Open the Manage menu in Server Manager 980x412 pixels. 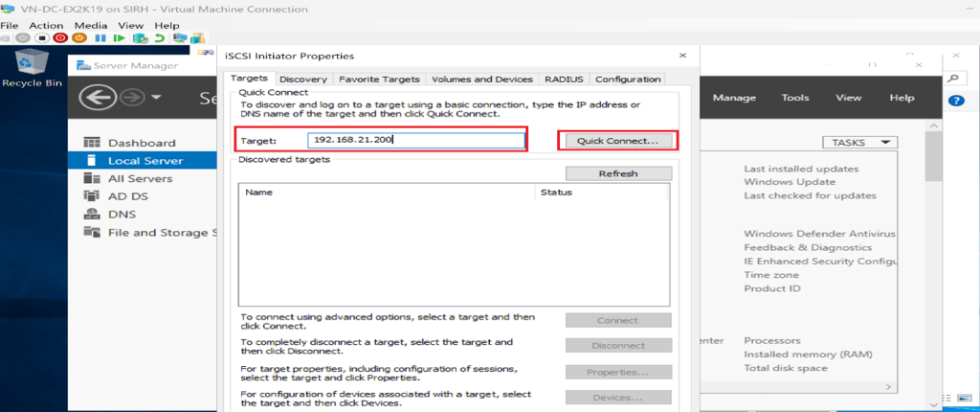click(x=734, y=98)
